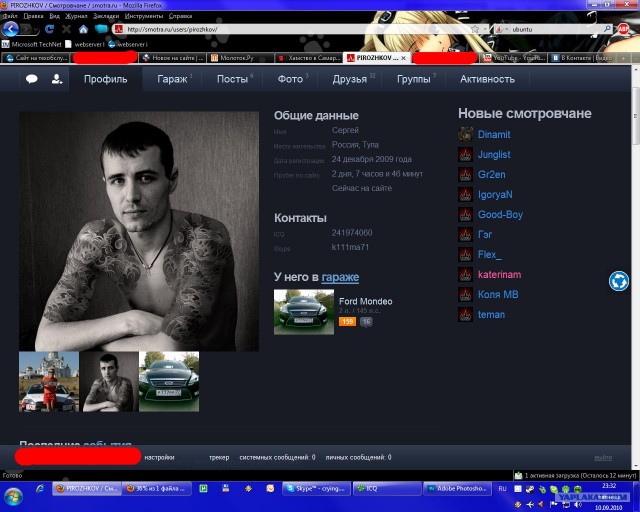Open the green Ford front-view thumbnail below portrait
This screenshot has width=640, height=512.
pos(169,381)
